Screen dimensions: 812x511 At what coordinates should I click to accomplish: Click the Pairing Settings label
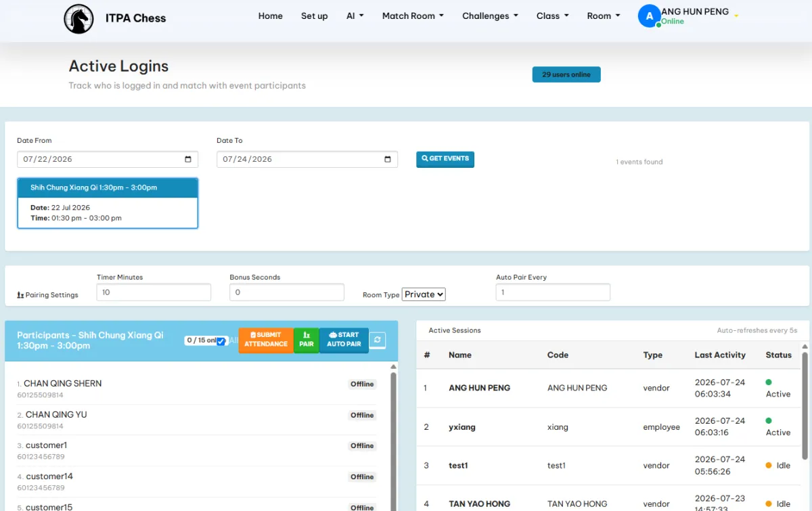click(x=47, y=295)
